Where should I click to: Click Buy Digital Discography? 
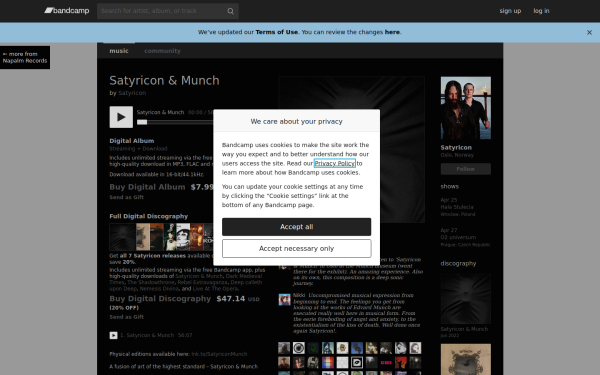click(x=160, y=299)
